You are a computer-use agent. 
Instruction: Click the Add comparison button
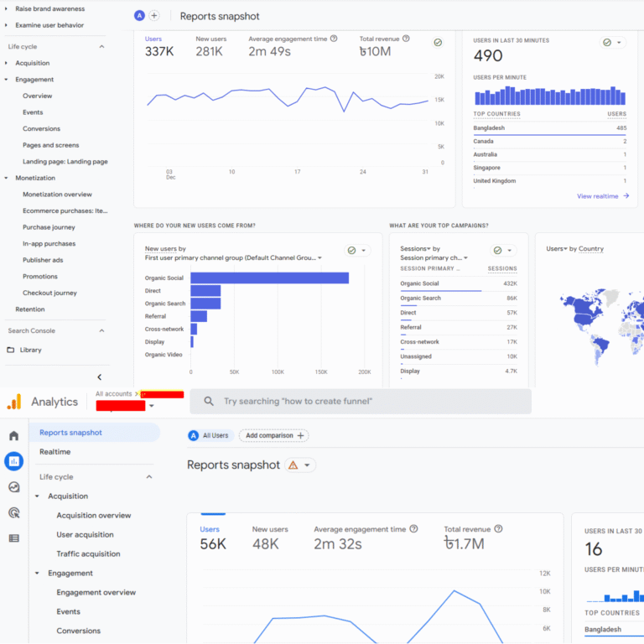274,436
